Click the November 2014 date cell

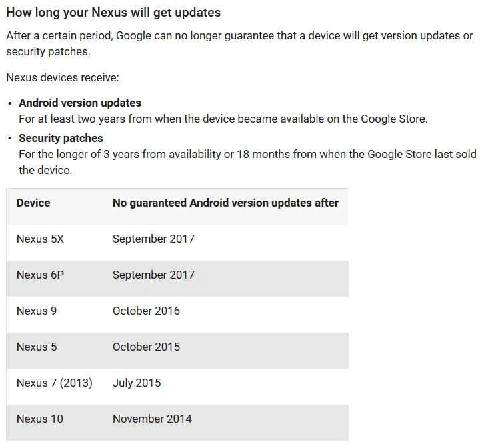tap(152, 419)
